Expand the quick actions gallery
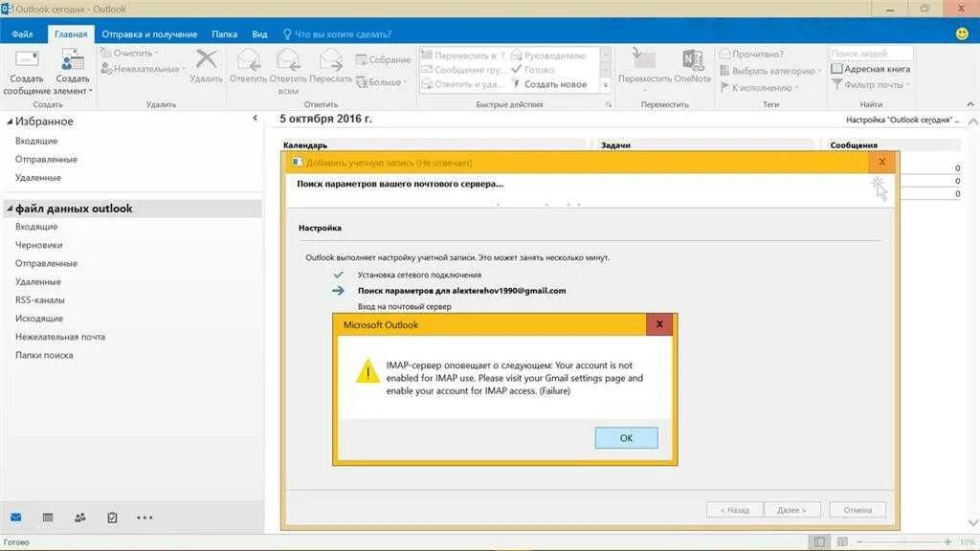The height and width of the screenshot is (551, 980). pos(605,85)
